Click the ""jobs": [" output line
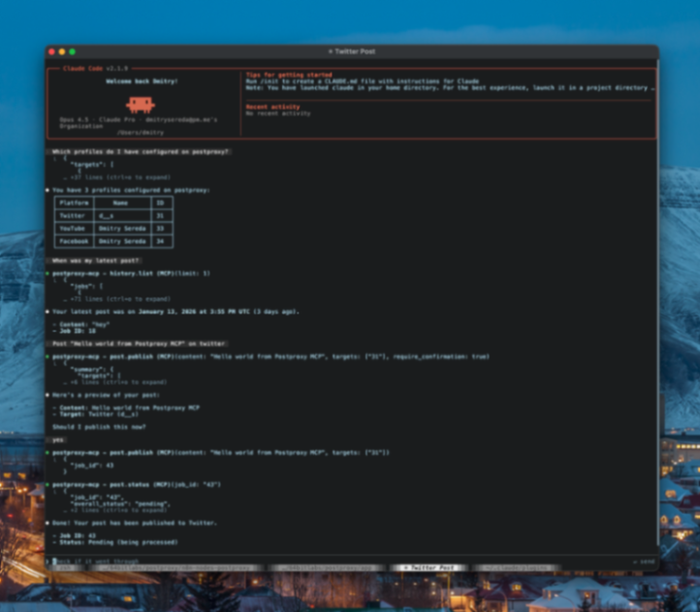700x612 pixels. (x=86, y=286)
